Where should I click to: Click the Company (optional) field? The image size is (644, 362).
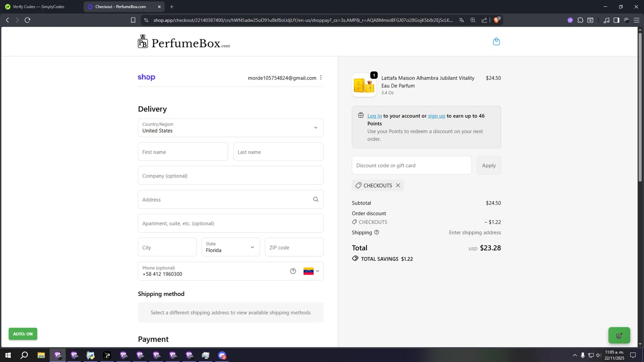point(231,175)
